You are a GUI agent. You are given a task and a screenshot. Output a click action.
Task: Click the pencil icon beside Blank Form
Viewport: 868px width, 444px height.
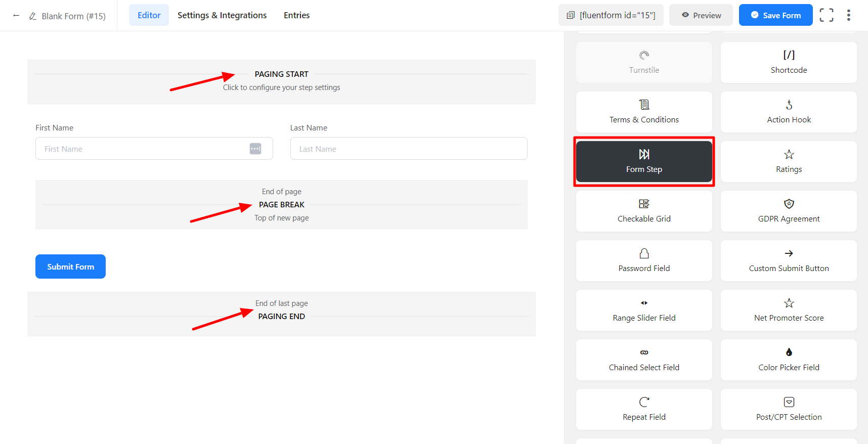(33, 16)
